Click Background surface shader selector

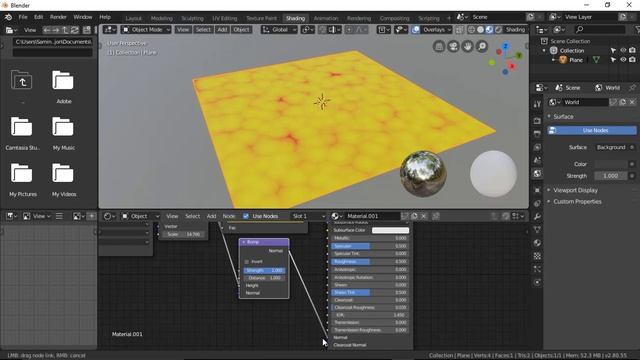pos(611,147)
